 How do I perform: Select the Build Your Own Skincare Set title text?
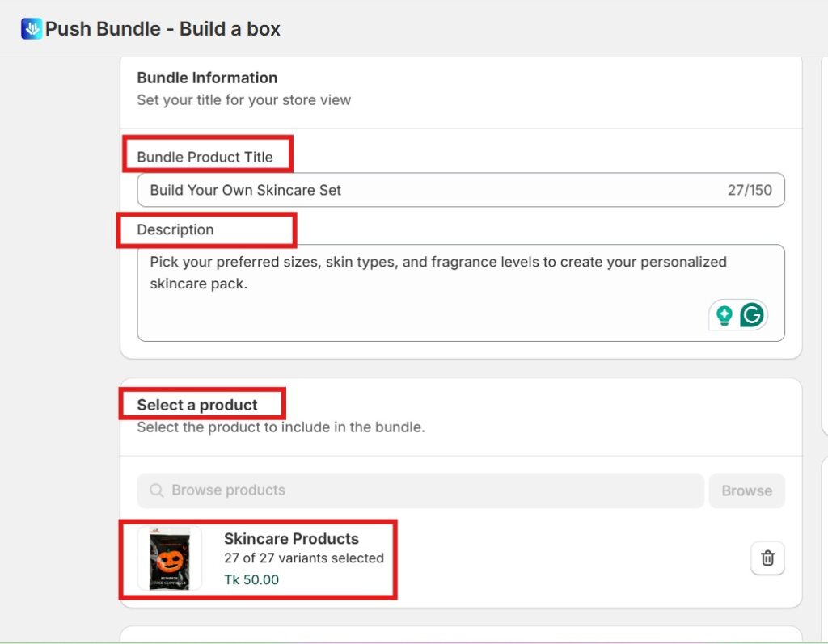click(x=244, y=189)
